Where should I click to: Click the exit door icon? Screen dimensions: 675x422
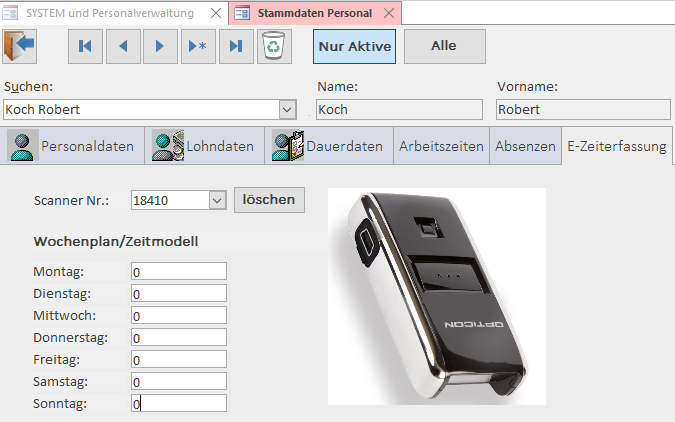click(x=19, y=46)
